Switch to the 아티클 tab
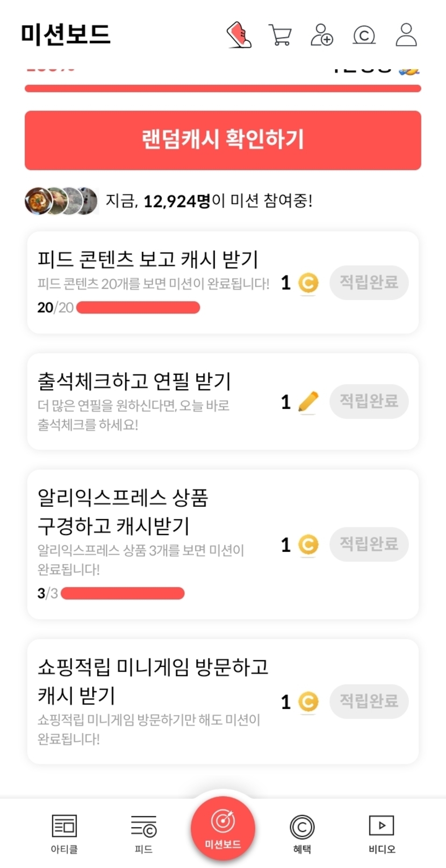This screenshot has width=446, height=868. pos(64,833)
